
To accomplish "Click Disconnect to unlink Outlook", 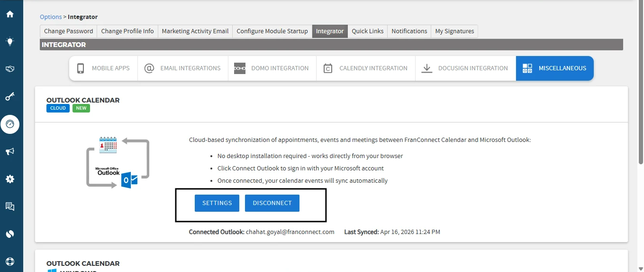I will pyautogui.click(x=272, y=203).
